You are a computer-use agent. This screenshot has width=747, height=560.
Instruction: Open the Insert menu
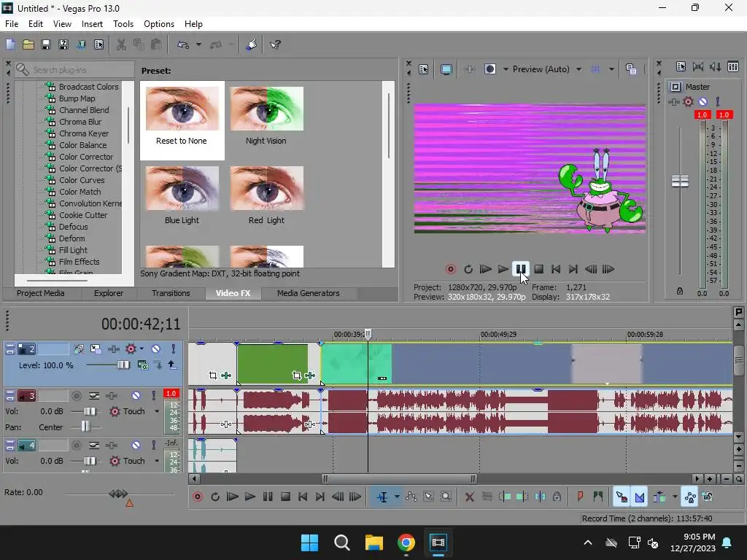92,24
